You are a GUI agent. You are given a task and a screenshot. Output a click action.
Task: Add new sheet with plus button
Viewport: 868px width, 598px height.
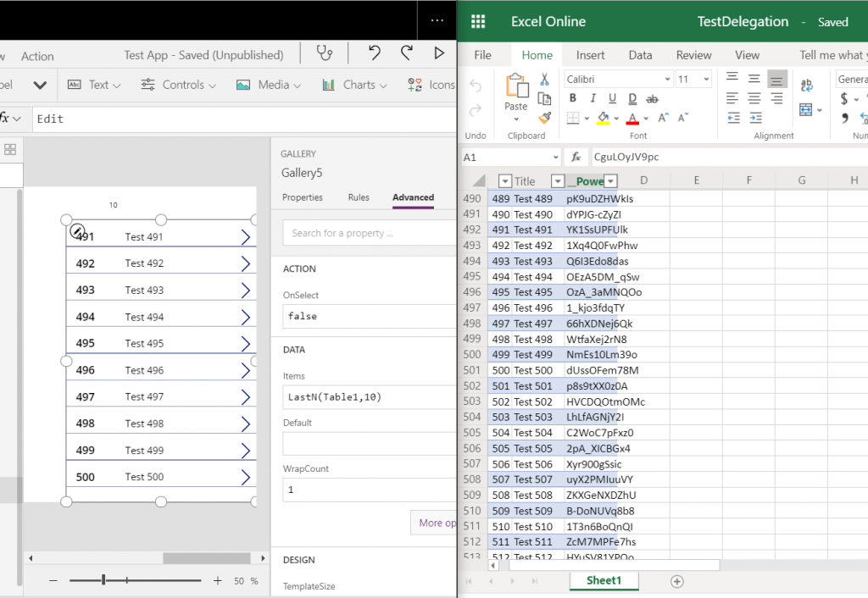677,581
